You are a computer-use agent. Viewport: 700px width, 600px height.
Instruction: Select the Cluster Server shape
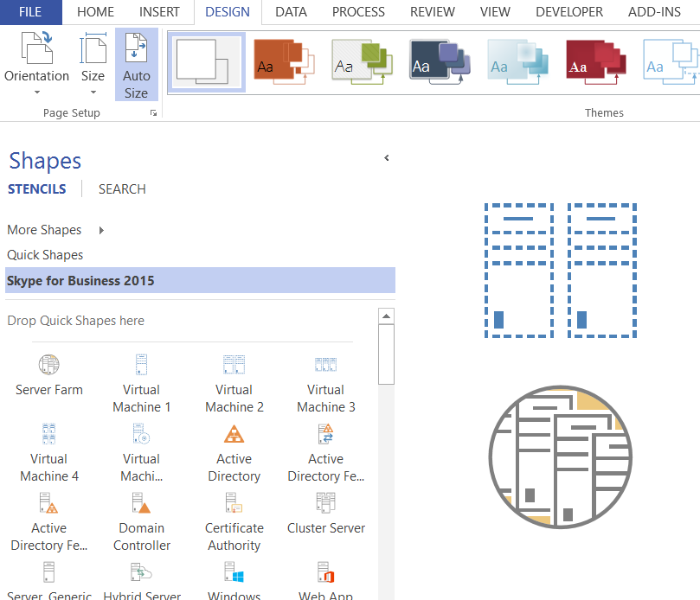pyautogui.click(x=326, y=513)
